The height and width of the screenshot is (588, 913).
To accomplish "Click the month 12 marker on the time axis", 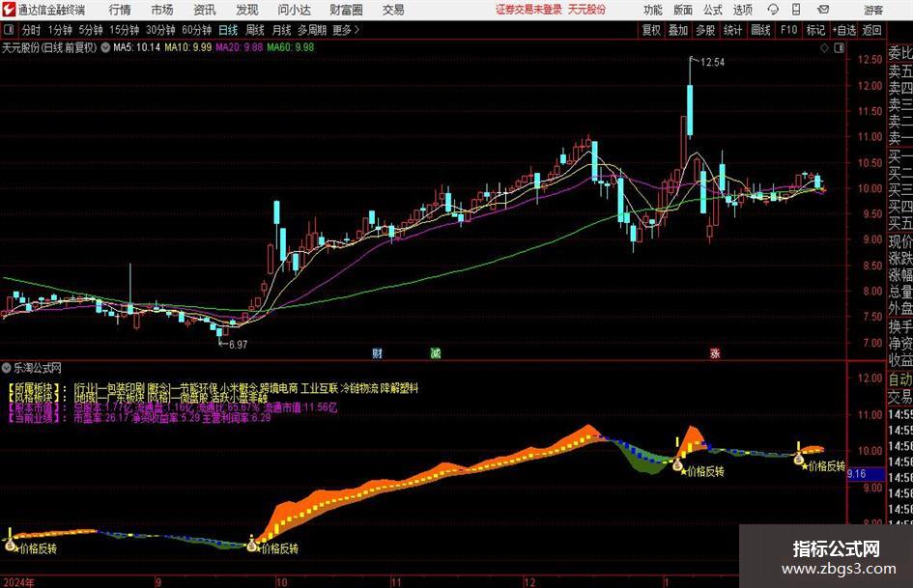I will pos(529,582).
